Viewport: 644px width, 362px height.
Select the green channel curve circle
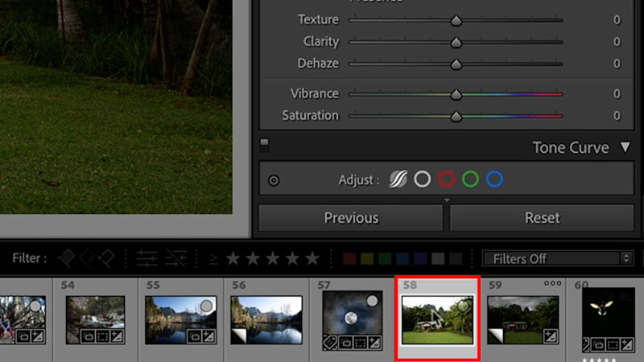[x=470, y=179]
